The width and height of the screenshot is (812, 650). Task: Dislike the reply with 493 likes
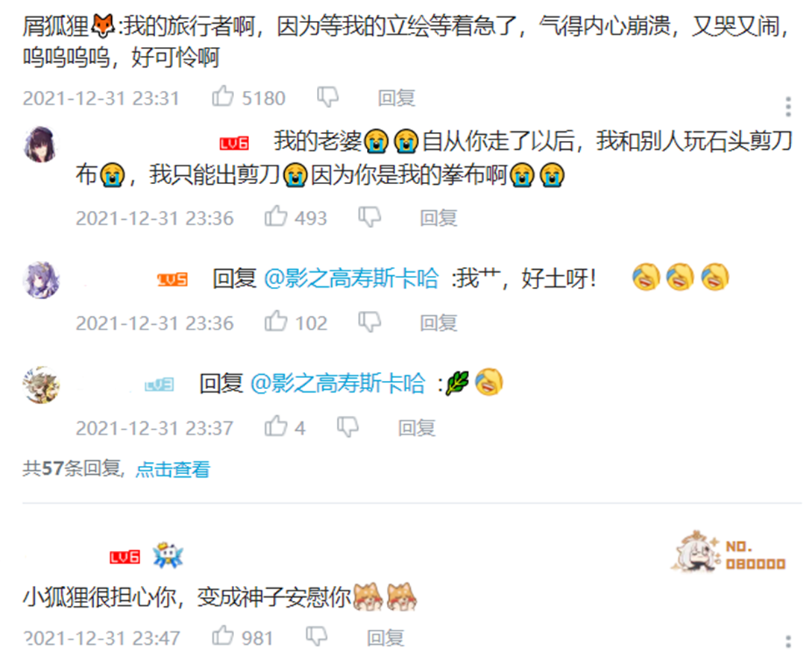point(370,218)
